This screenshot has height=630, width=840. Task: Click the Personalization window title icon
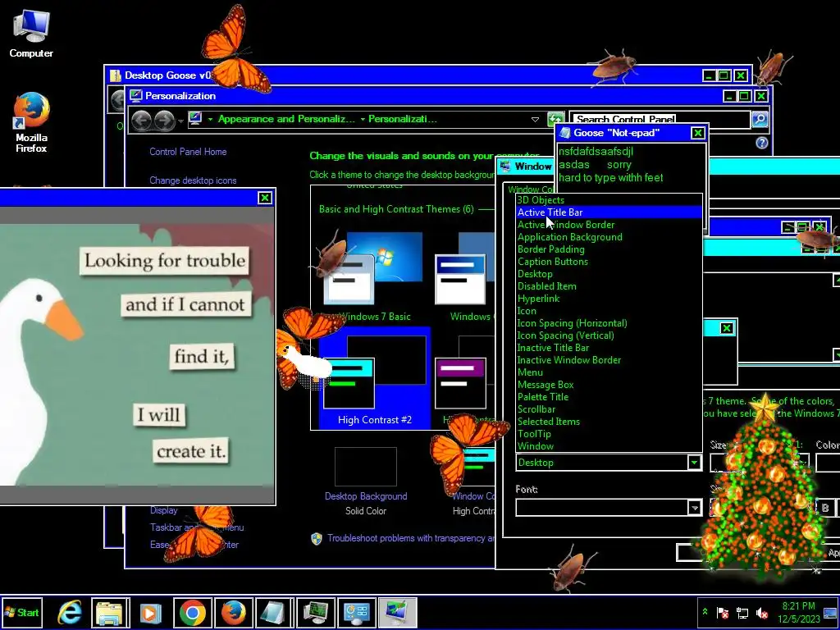136,96
